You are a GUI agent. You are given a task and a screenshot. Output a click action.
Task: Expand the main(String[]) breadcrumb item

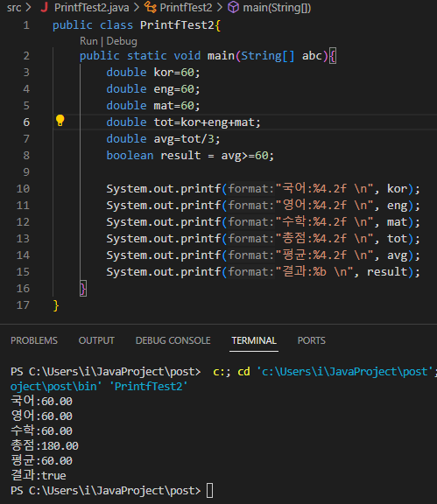(x=277, y=7)
